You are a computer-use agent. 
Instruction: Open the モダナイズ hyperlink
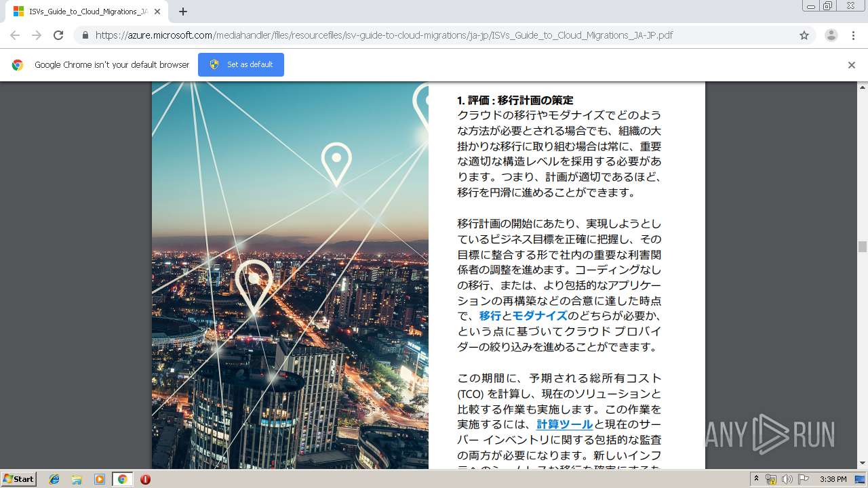[539, 316]
